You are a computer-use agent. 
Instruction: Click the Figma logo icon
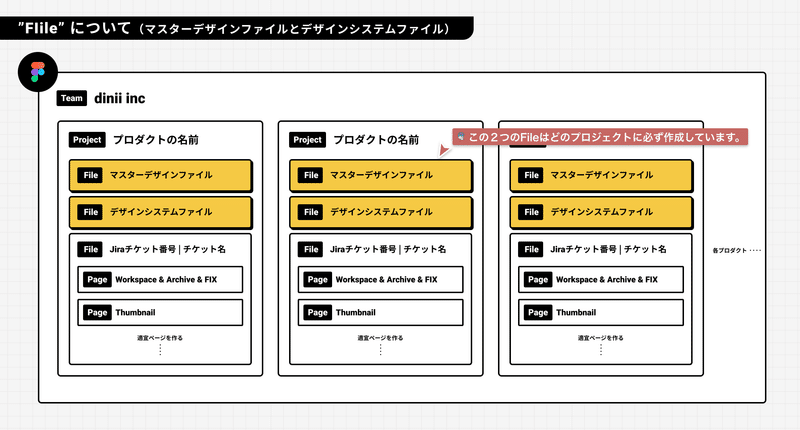click(38, 72)
